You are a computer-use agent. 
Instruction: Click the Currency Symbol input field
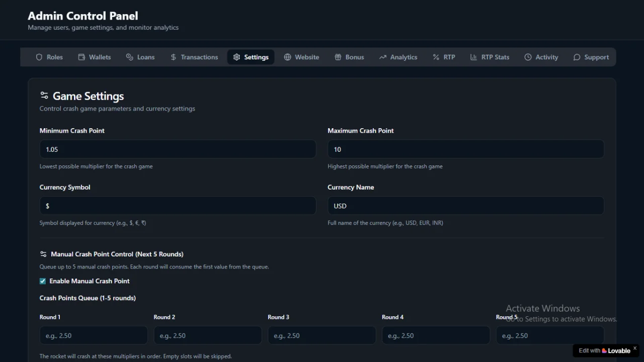(x=178, y=206)
